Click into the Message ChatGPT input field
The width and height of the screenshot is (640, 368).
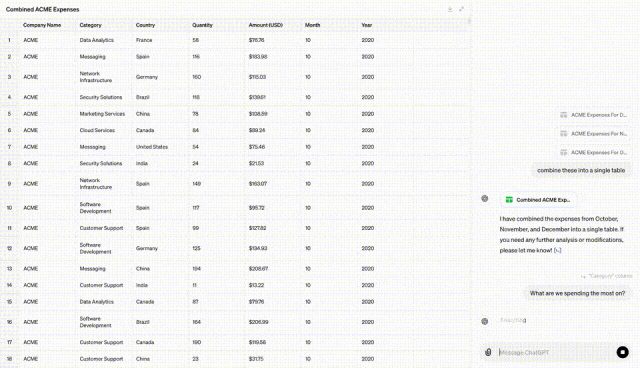[x=555, y=352]
